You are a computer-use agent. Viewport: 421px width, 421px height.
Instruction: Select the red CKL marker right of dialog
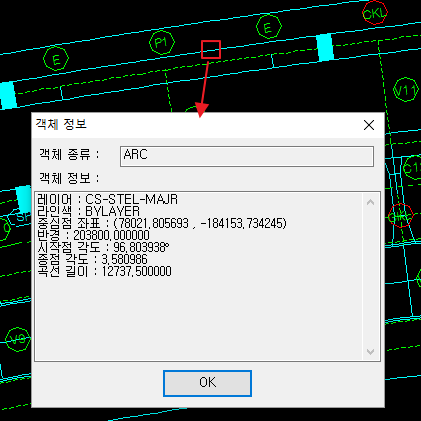(401, 216)
